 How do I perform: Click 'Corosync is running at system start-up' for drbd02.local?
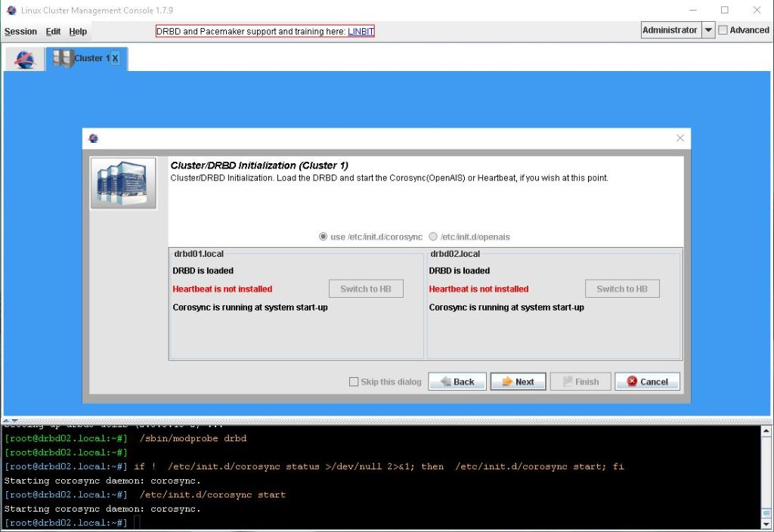click(x=506, y=307)
